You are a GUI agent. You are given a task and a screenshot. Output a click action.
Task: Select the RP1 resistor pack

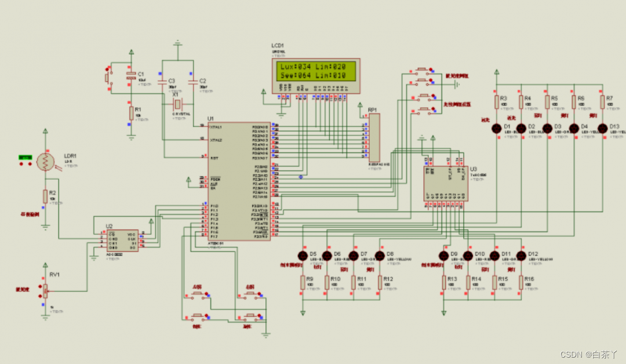374,137
